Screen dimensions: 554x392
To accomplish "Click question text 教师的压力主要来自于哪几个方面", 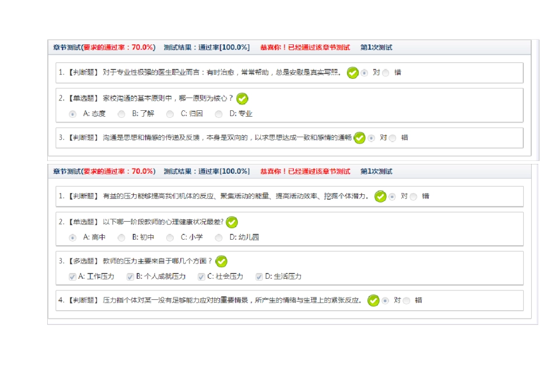I will pos(157,261).
